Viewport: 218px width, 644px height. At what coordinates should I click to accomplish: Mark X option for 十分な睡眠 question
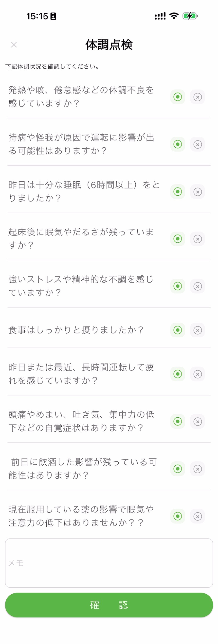click(x=198, y=192)
